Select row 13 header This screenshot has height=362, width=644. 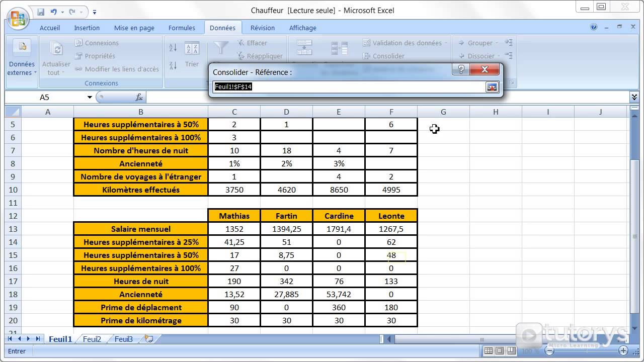coord(13,229)
